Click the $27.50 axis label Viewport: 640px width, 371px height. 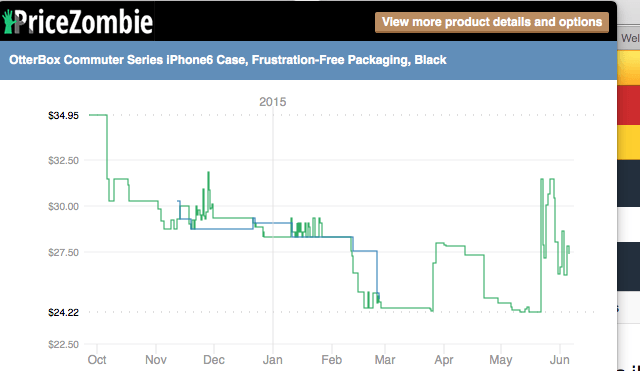point(63,253)
